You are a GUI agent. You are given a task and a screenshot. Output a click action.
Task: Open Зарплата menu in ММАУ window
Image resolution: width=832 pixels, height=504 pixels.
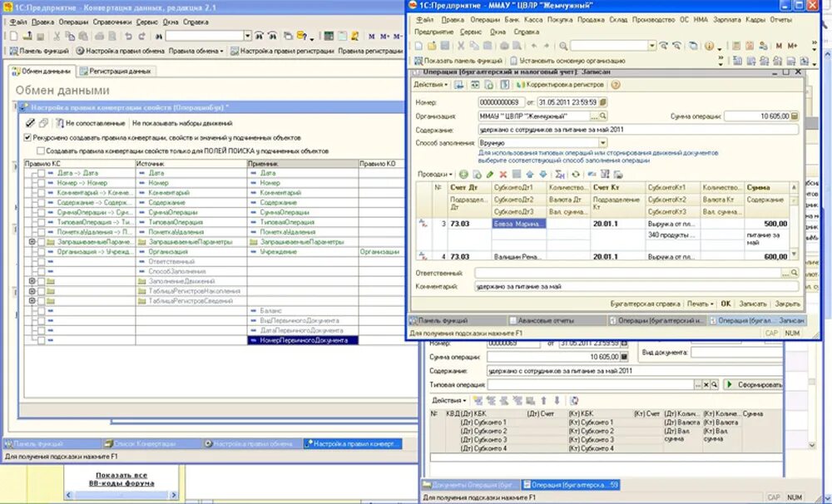(x=726, y=20)
